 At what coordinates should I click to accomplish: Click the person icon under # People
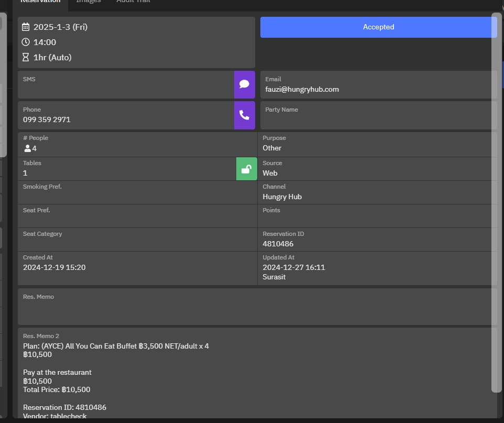(x=27, y=148)
